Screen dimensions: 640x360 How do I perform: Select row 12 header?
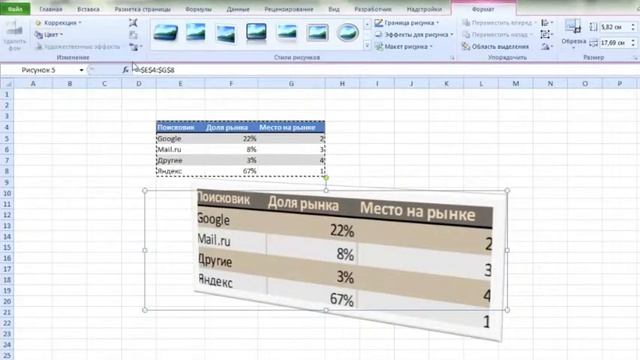(x=7, y=215)
